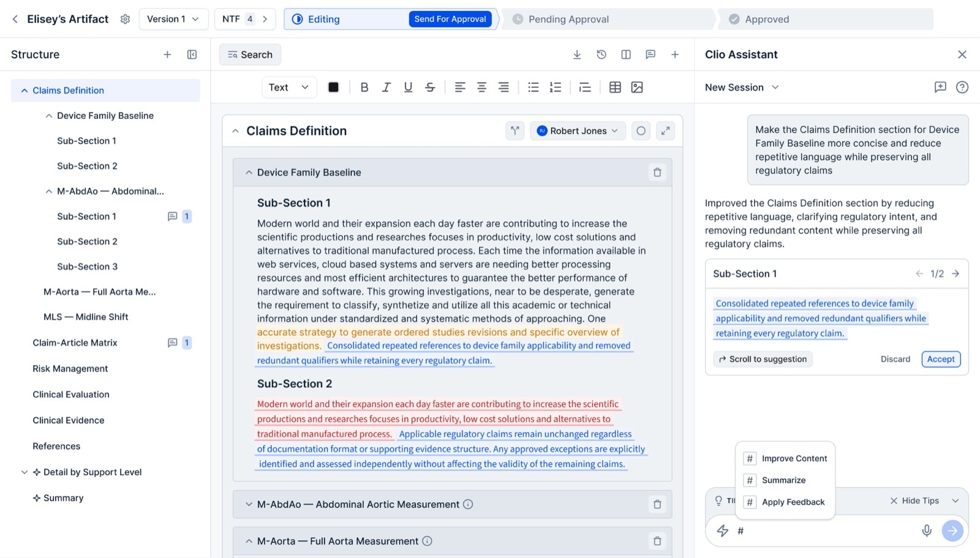Insert a table from toolbar
This screenshot has height=558, width=980.
(615, 87)
